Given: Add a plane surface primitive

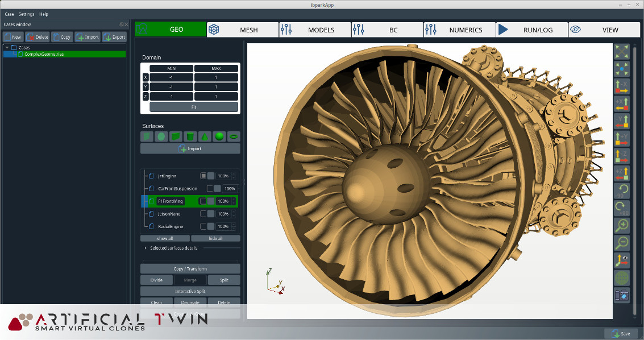Looking at the screenshot, I should (147, 136).
